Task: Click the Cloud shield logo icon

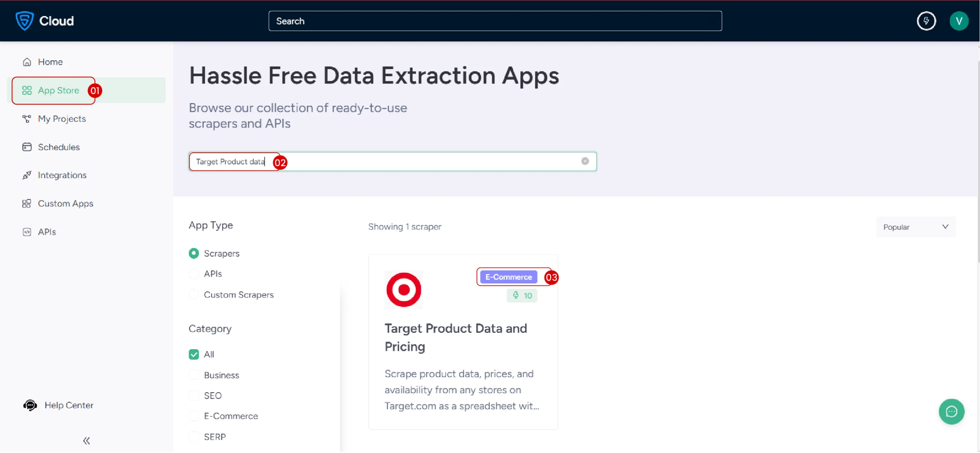Action: [x=24, y=21]
